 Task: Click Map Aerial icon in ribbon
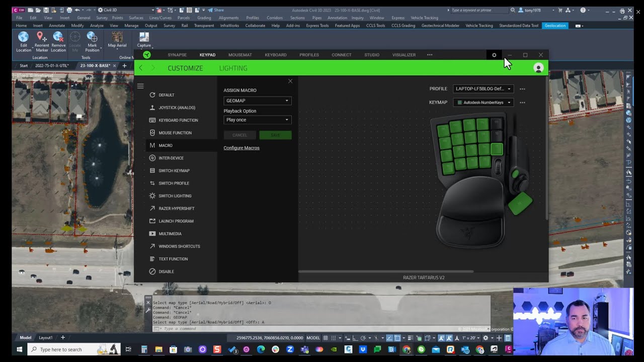[117, 37]
